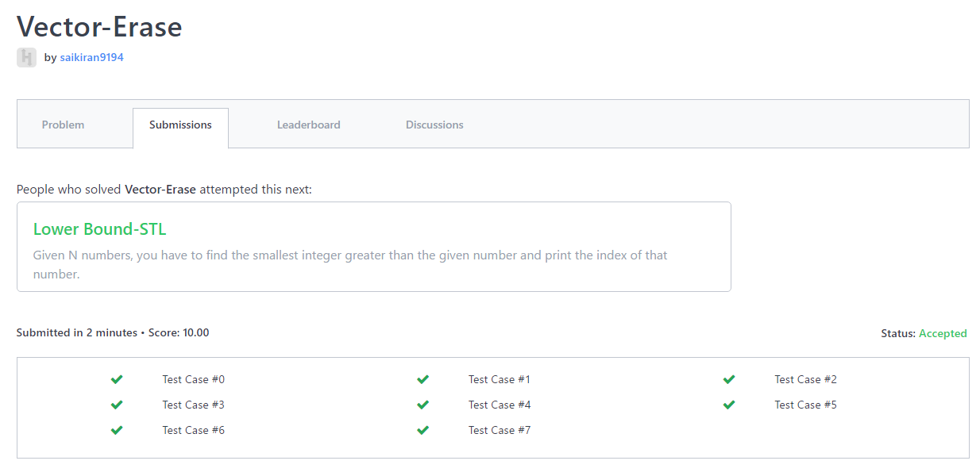The width and height of the screenshot is (980, 476).
Task: Click the Vector-Erase page title
Action: (x=99, y=27)
